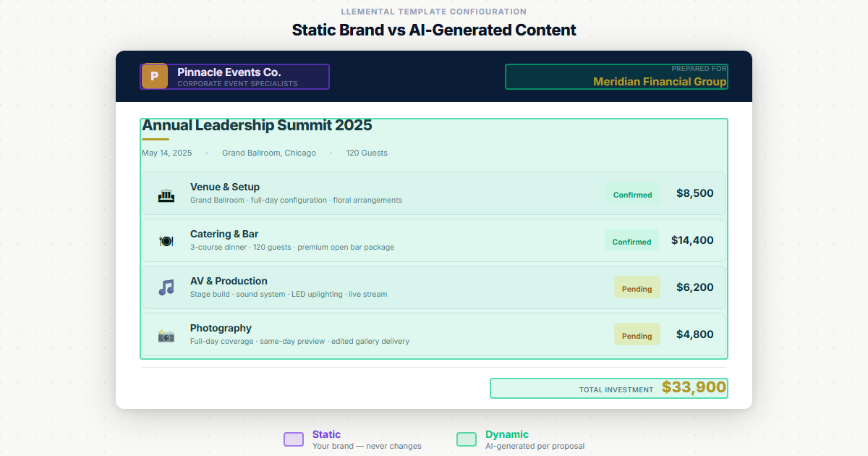Select the Dynamic legend label

click(506, 434)
